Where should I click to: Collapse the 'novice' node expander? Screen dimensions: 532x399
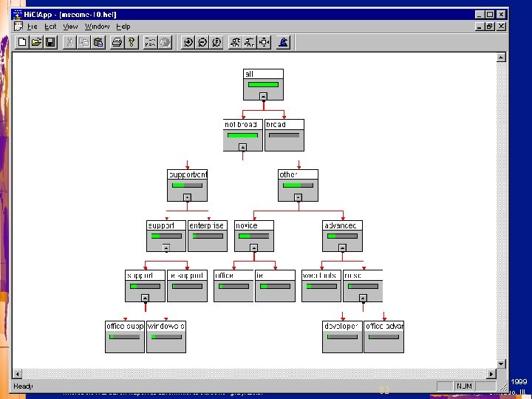point(253,248)
